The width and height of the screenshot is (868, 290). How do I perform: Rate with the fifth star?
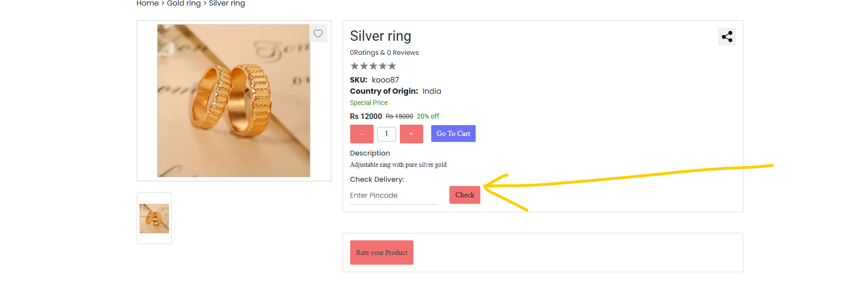tap(392, 66)
